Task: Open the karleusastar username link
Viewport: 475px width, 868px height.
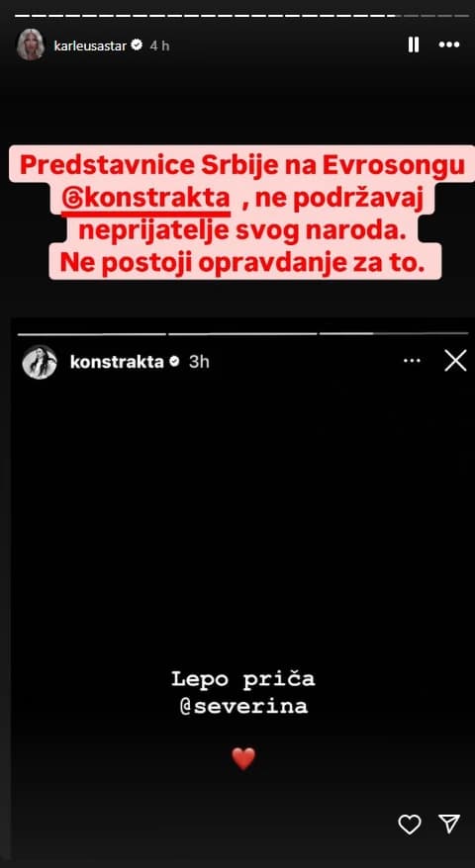Action: coord(90,45)
